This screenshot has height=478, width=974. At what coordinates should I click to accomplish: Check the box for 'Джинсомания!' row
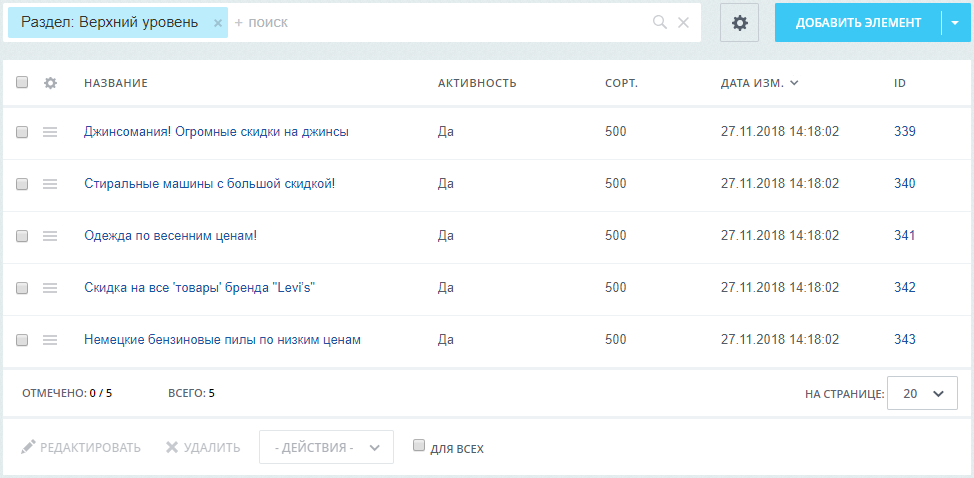click(22, 132)
